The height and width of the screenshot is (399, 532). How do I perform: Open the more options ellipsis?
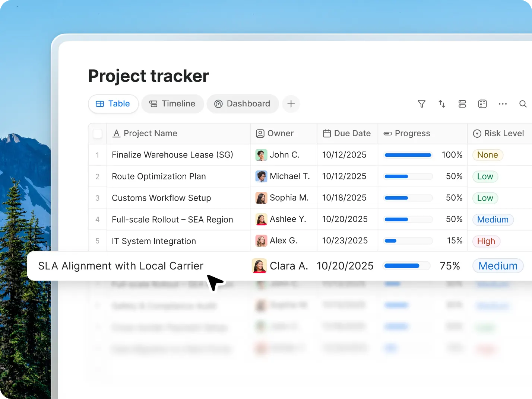point(503,104)
